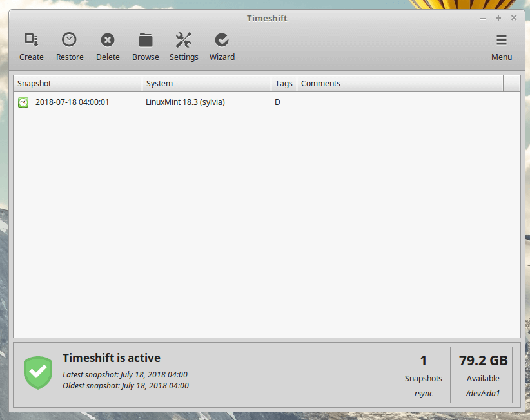The image size is (530, 420).
Task: Minimize the Timeshift window
Action: click(x=483, y=18)
